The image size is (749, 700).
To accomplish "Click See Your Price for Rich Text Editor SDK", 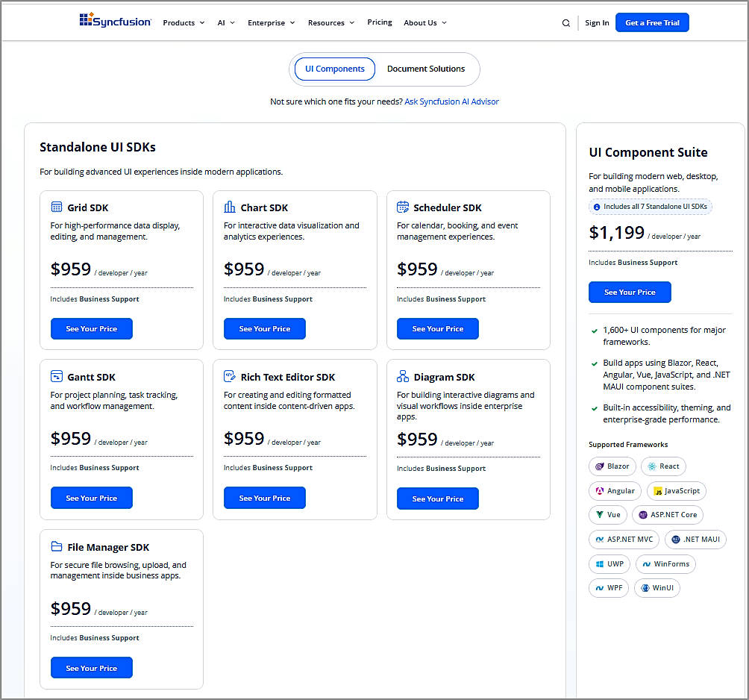I will tap(265, 498).
